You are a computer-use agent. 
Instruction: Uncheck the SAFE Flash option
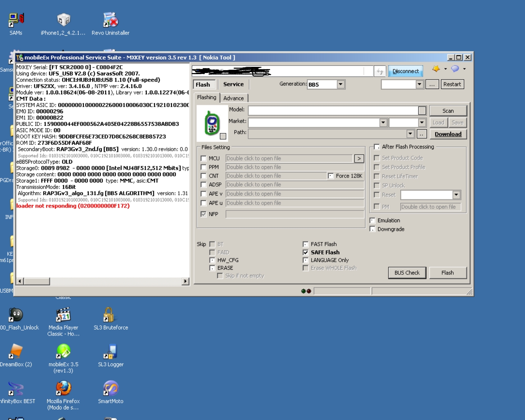[x=306, y=252]
